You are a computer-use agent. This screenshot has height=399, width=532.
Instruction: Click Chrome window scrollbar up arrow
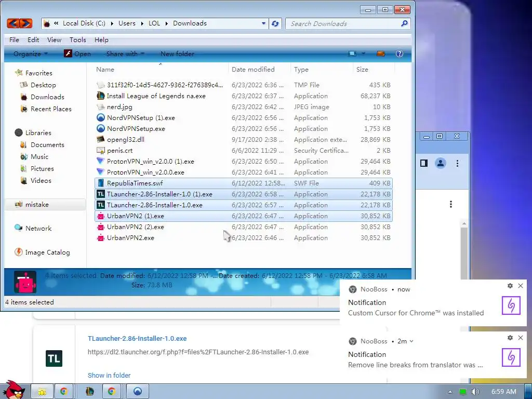tap(464, 223)
